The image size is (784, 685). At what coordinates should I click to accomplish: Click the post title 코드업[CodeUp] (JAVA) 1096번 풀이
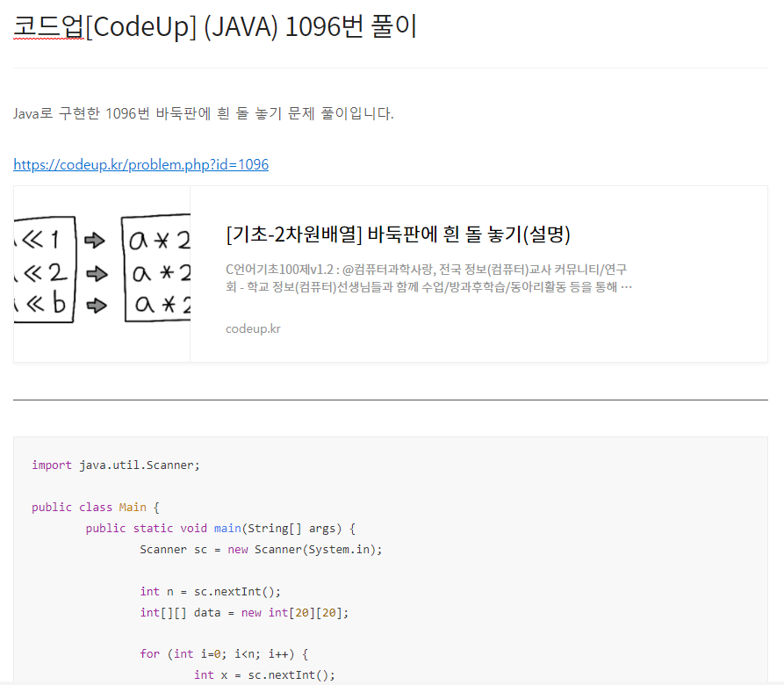click(x=215, y=26)
